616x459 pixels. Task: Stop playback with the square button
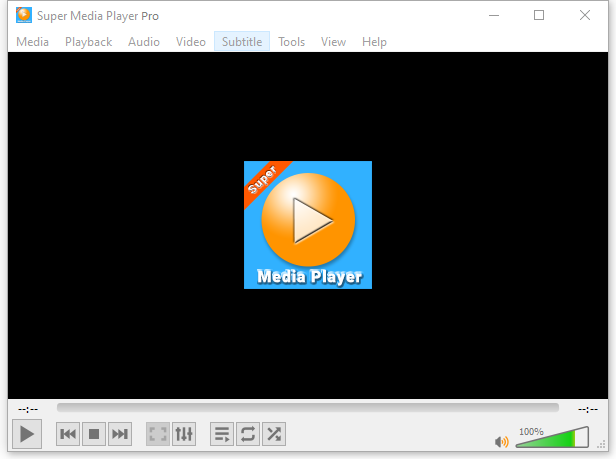(x=94, y=434)
